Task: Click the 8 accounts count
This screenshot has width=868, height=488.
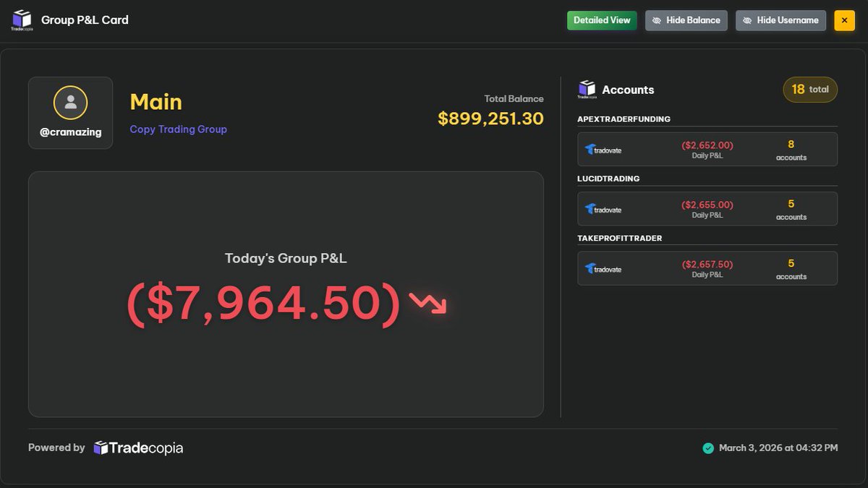Action: tap(791, 149)
